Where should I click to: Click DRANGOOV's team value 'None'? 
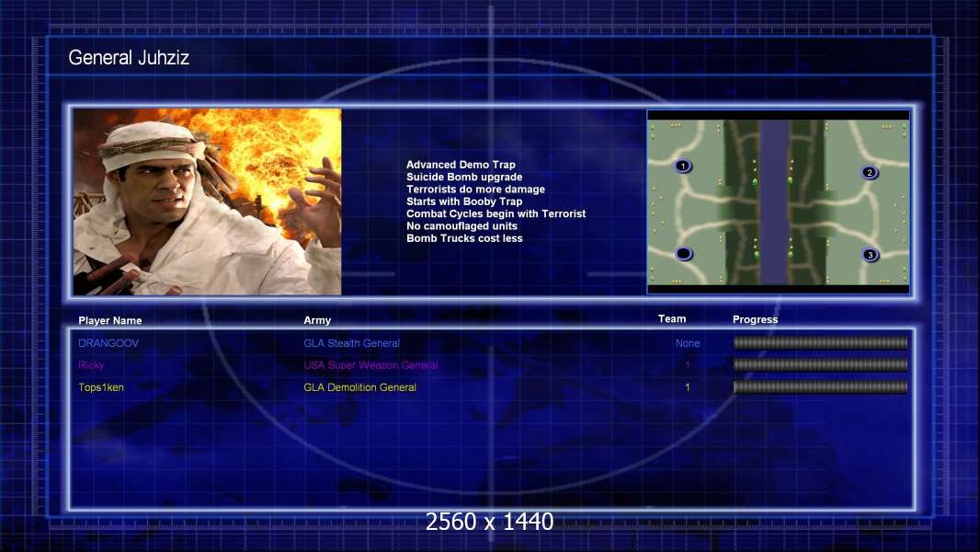tap(688, 343)
